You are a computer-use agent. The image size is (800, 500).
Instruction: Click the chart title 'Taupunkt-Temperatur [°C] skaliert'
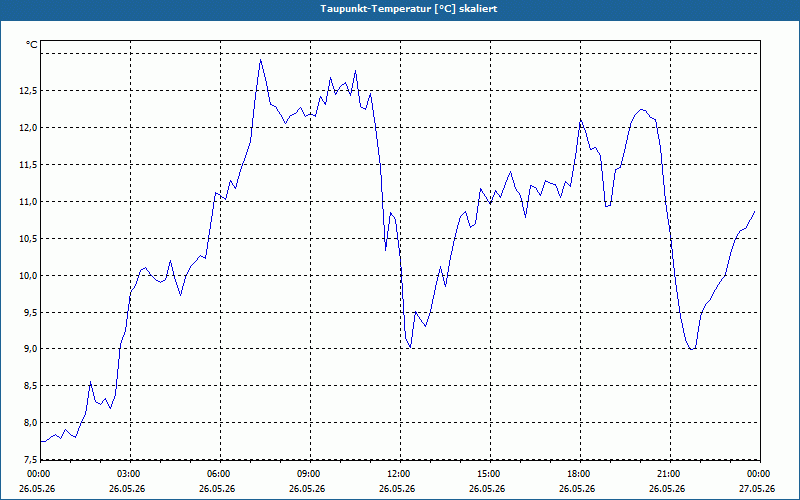click(x=408, y=9)
